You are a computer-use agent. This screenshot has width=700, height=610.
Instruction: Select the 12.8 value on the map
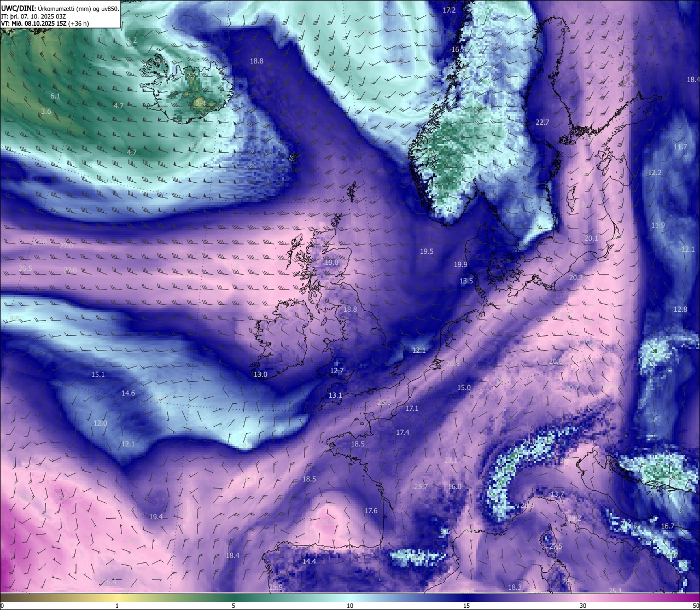coord(680,310)
